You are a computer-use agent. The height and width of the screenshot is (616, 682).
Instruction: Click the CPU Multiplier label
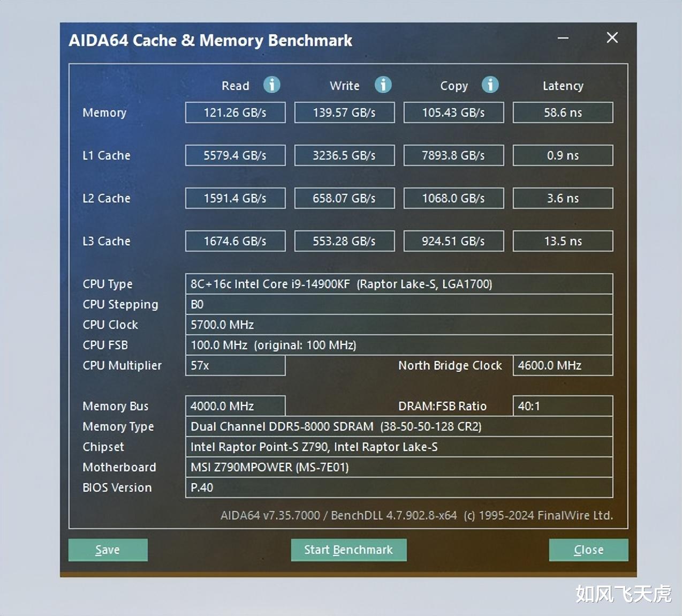tap(122, 366)
